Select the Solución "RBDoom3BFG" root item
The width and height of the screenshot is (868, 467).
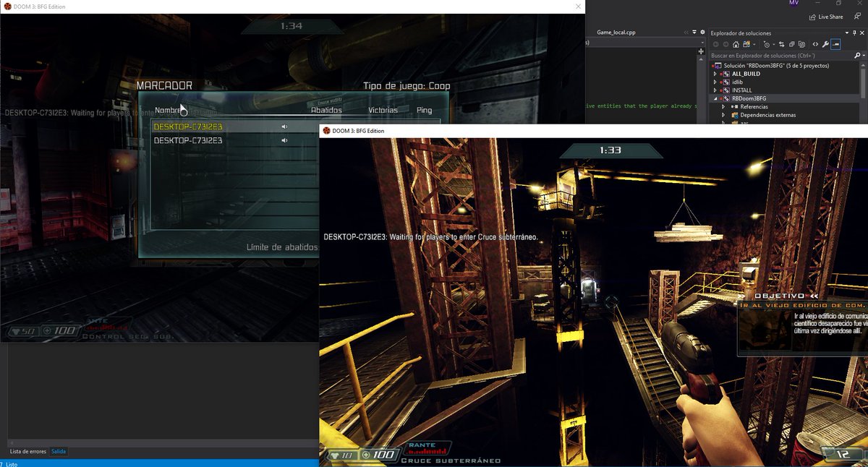[776, 66]
